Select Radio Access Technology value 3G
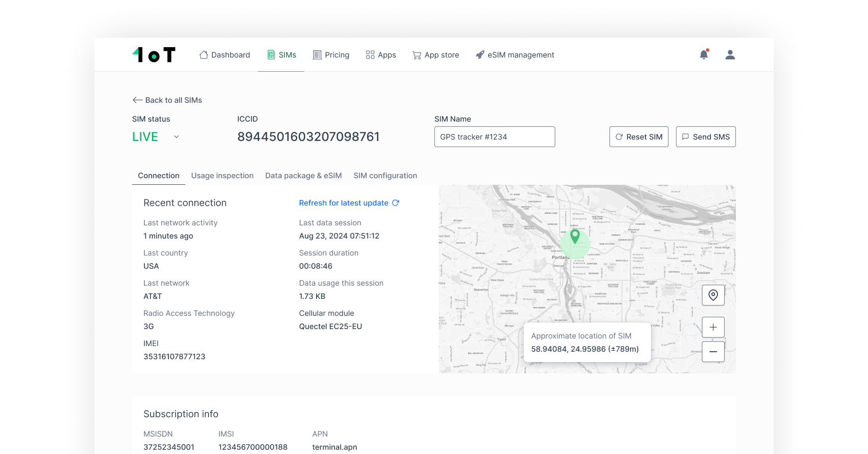 149,326
